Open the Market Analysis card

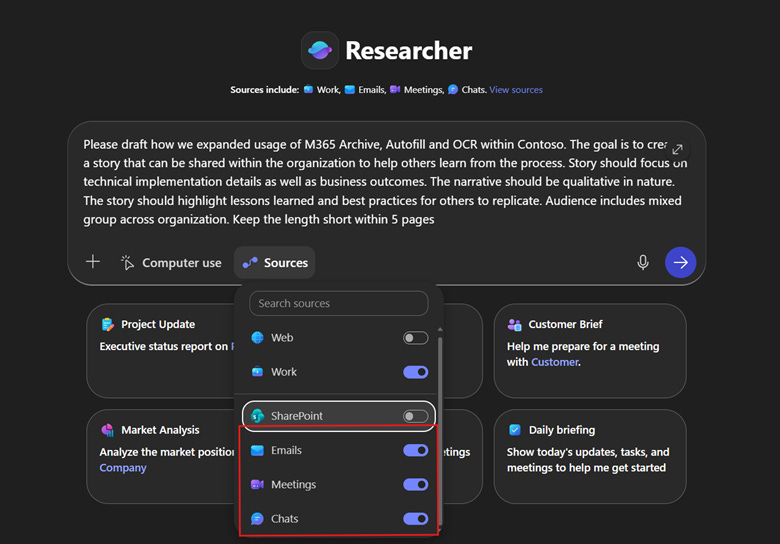(x=162, y=456)
